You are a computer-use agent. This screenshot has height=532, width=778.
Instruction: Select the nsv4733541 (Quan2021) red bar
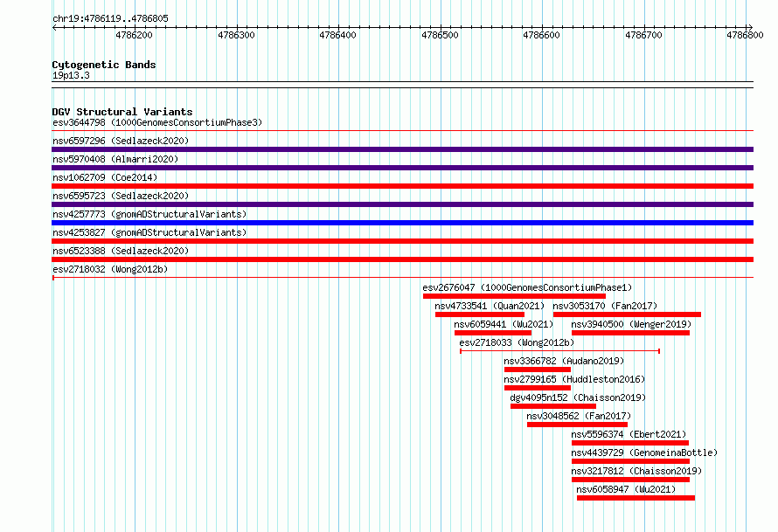pos(480,314)
